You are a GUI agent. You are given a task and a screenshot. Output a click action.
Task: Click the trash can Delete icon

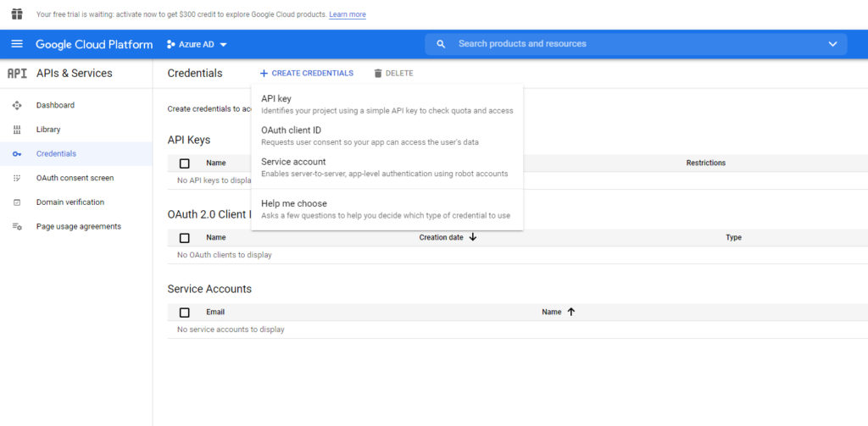tap(378, 73)
